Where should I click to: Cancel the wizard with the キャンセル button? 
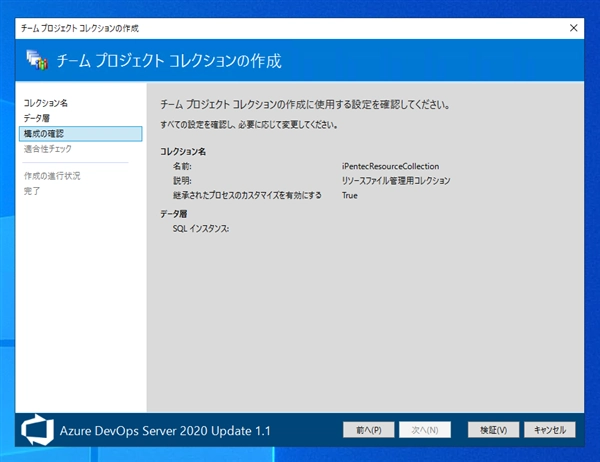coord(550,430)
